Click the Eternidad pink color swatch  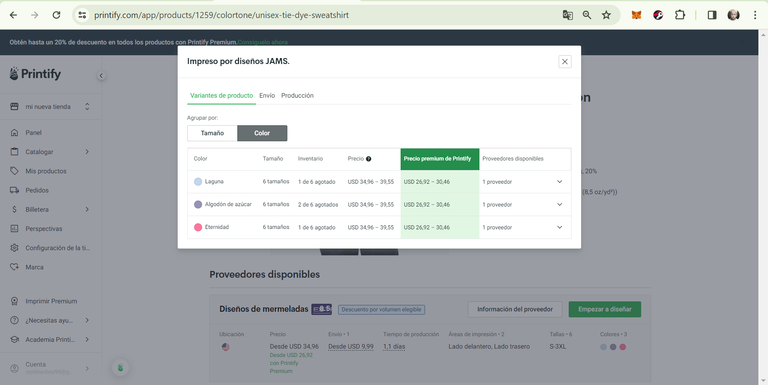(x=198, y=227)
